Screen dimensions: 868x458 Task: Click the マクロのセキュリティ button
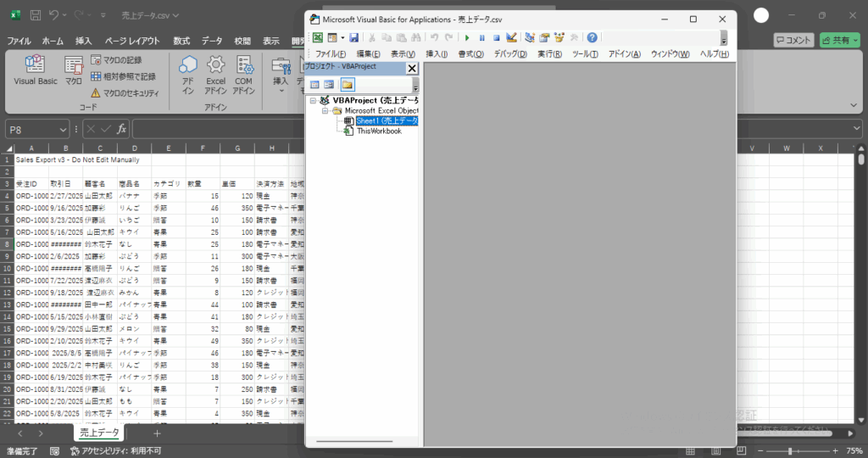pyautogui.click(x=122, y=92)
